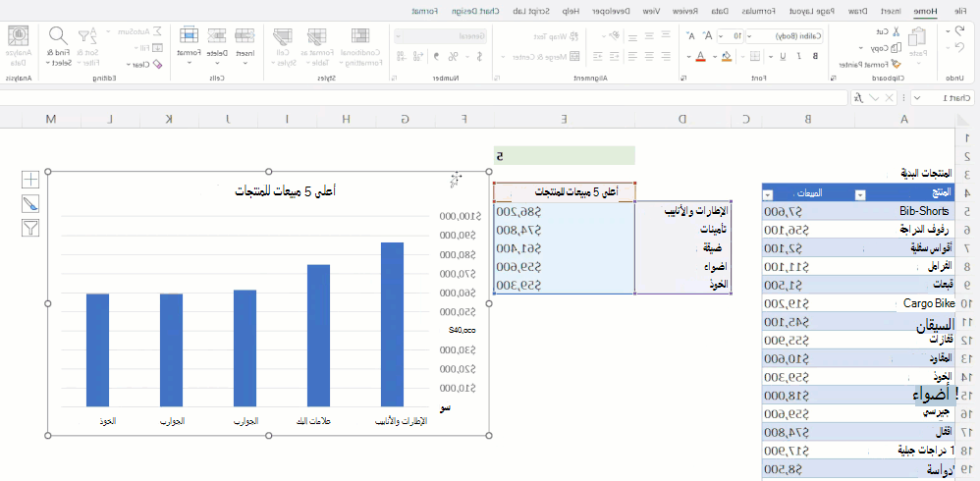Click the Redo arrow icon
This screenshot has width=980, height=481.
959,47
